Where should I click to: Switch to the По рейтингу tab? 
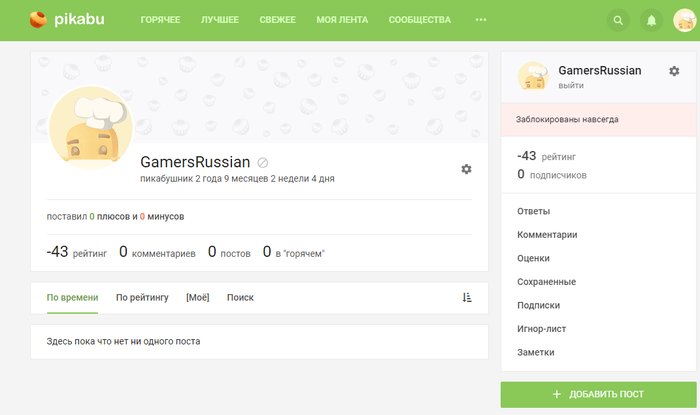[142, 298]
